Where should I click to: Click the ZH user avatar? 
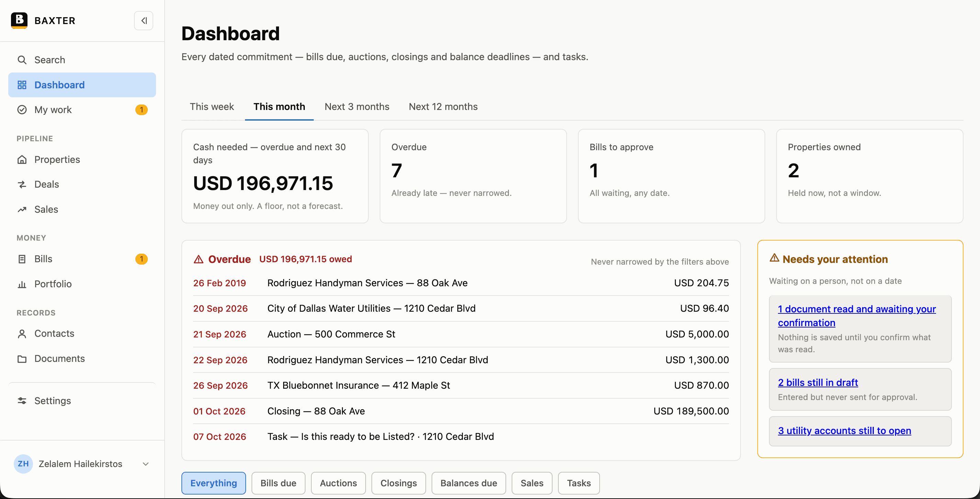tap(23, 464)
